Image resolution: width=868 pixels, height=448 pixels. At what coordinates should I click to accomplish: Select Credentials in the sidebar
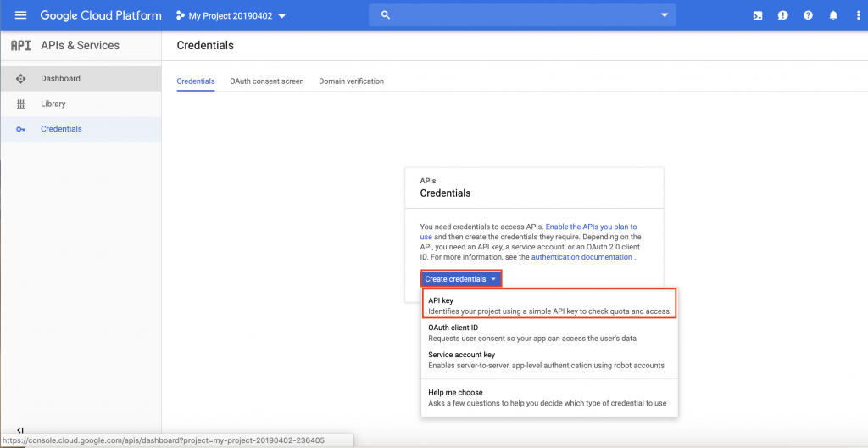[81, 129]
